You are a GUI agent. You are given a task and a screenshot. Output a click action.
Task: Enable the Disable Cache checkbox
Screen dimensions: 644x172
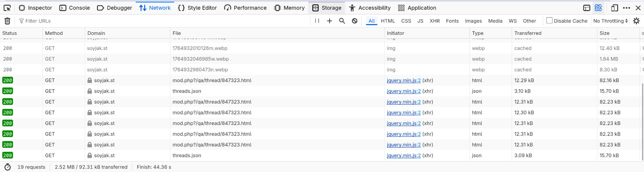549,20
